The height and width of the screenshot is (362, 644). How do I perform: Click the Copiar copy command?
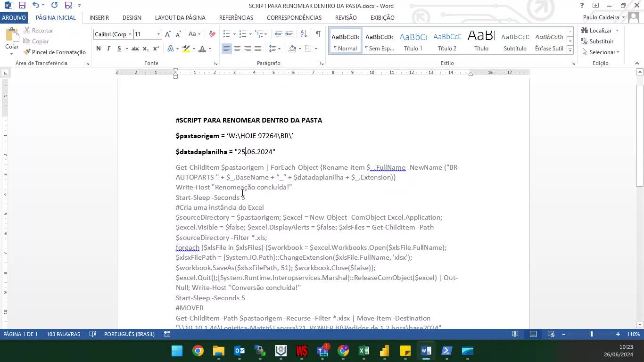point(36,41)
